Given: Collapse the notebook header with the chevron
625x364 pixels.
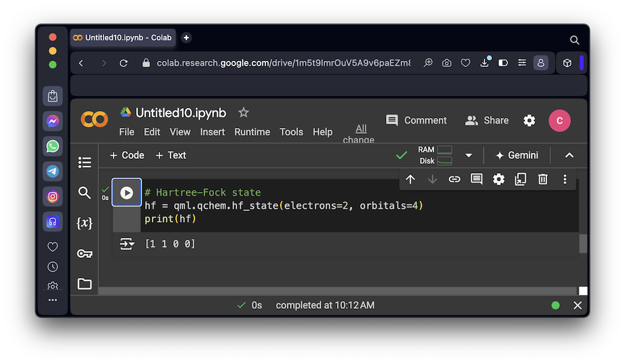Looking at the screenshot, I should 569,156.
